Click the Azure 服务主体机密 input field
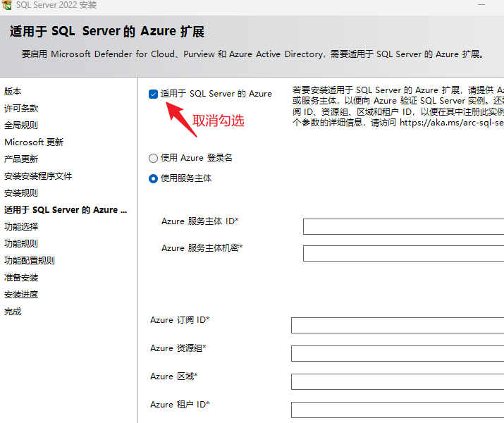This screenshot has width=504, height=423. tap(403, 253)
